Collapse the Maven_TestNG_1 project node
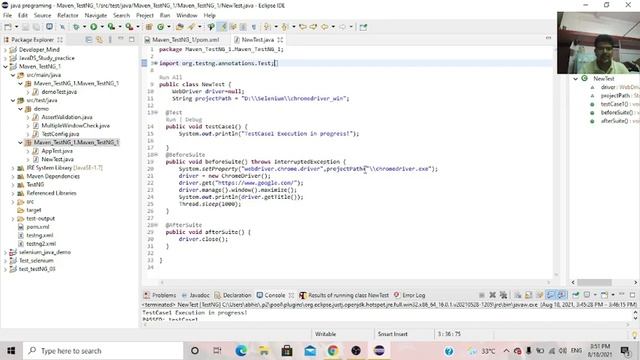The width and height of the screenshot is (640, 360). pyautogui.click(x=5, y=67)
